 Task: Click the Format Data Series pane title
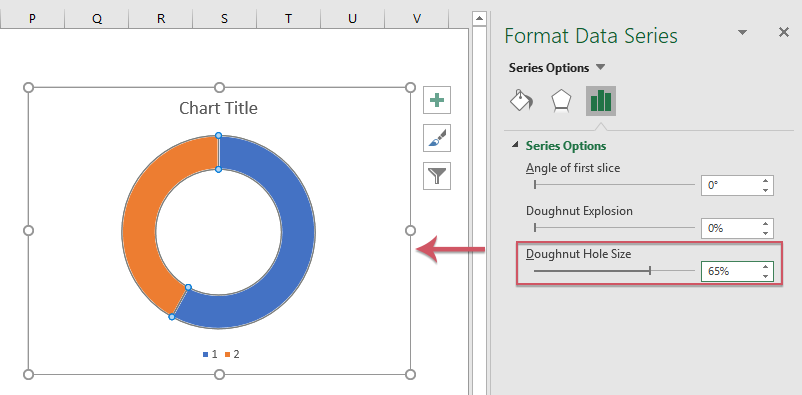pyautogui.click(x=591, y=36)
